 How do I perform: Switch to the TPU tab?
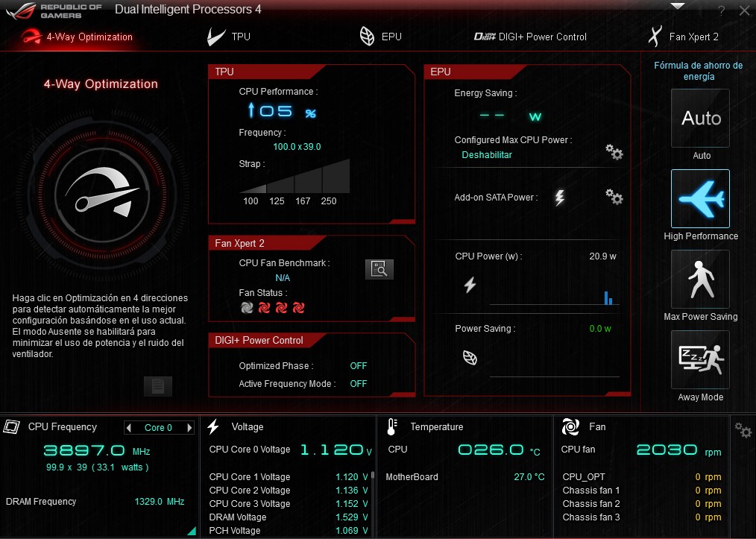point(229,37)
